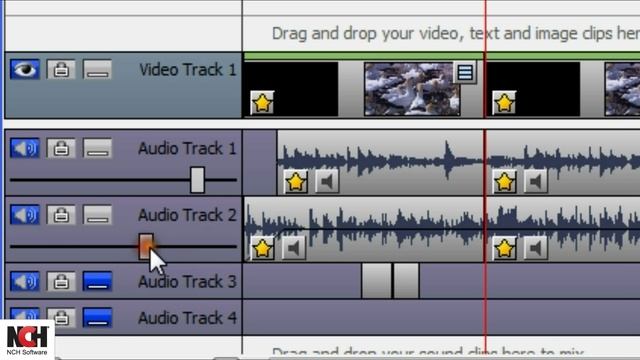Lock Audio Track 3
Image resolution: width=640 pixels, height=360 pixels.
tap(61, 281)
